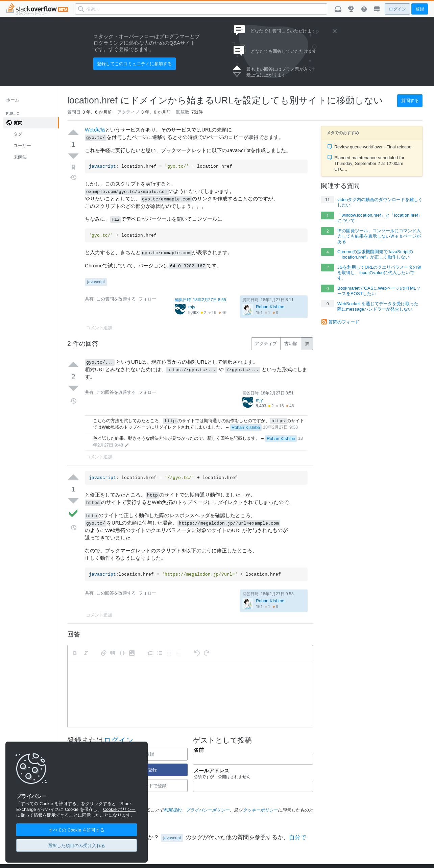Insert heading using editor toolbar
434x868 pixels.
tap(169, 653)
